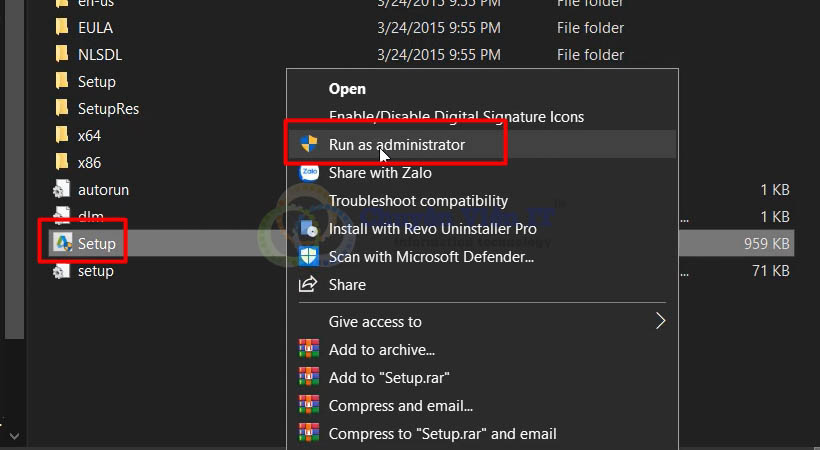Image resolution: width=820 pixels, height=450 pixels.
Task: Click the x64 folder icon
Action: coord(62,134)
